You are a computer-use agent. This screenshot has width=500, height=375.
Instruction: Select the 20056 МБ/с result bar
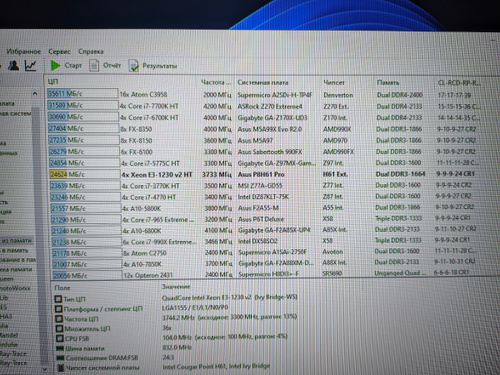[x=87, y=275]
